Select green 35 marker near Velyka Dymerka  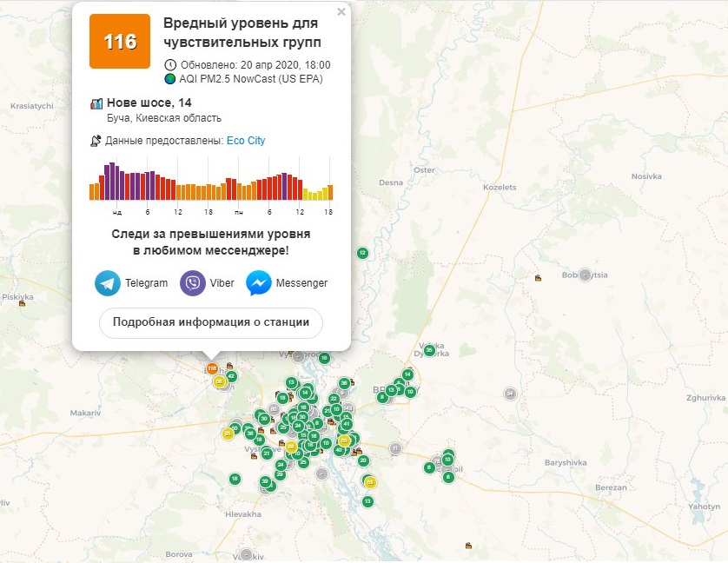point(429,350)
